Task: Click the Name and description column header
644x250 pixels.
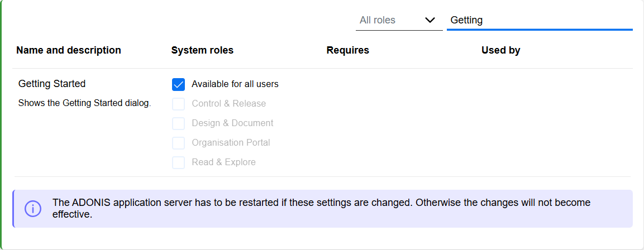Action: (69, 50)
